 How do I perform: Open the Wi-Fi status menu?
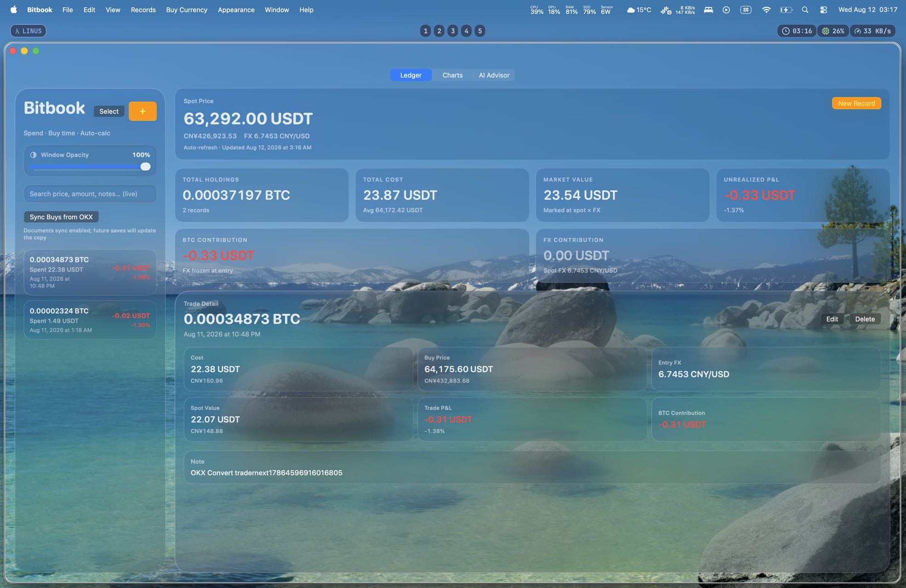(x=766, y=10)
